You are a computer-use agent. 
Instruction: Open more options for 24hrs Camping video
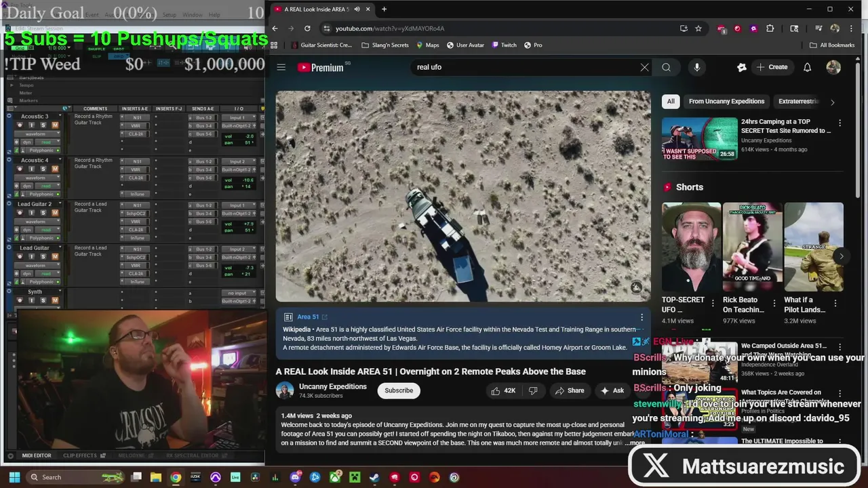point(840,123)
